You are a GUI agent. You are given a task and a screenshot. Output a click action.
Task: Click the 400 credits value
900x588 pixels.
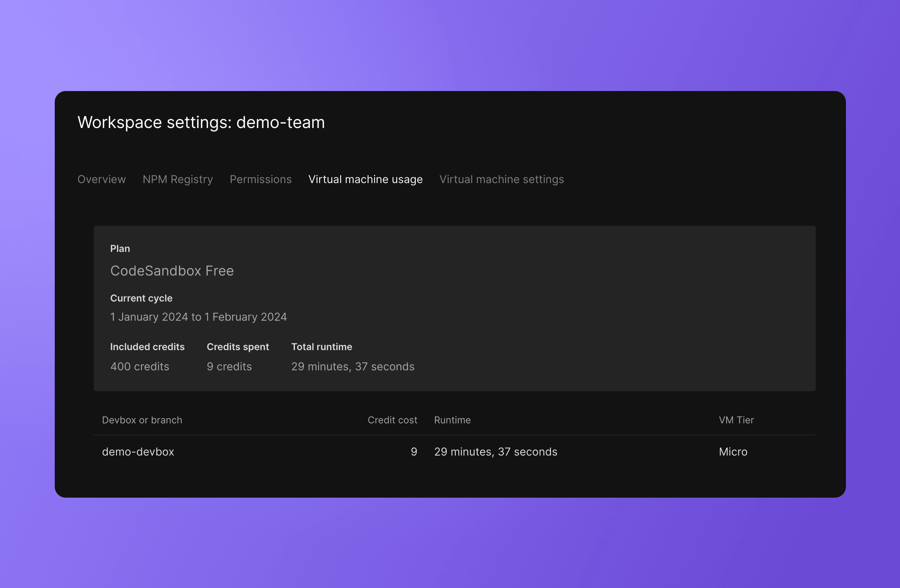140,367
